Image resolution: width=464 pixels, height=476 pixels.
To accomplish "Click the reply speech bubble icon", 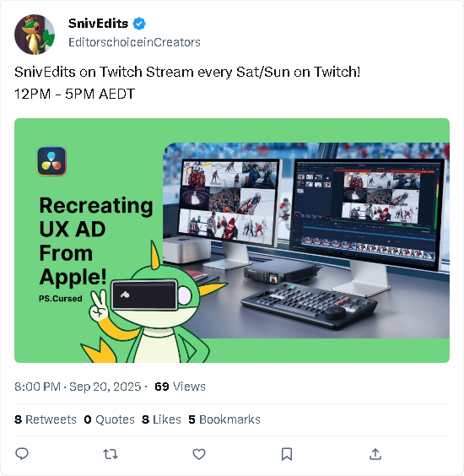I will [22, 454].
